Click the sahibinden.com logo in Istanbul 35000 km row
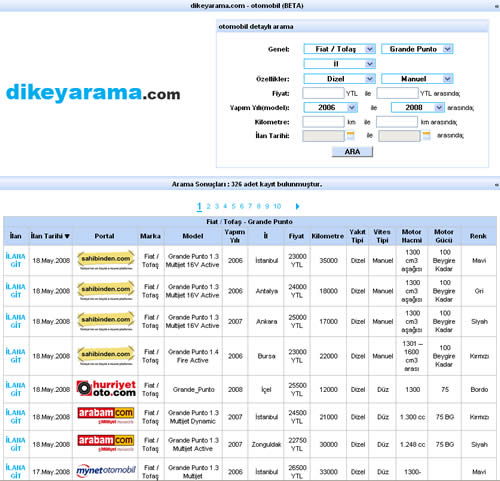This screenshot has width=500, height=481. tap(106, 260)
